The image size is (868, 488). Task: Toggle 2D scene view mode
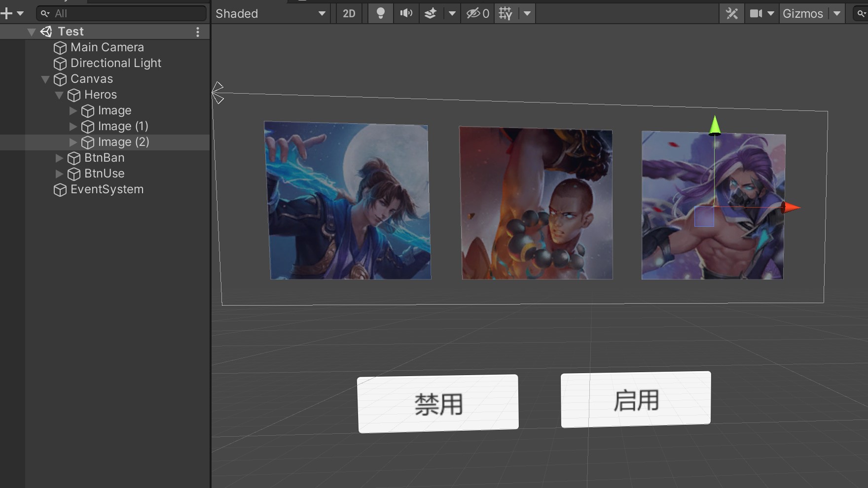point(349,13)
